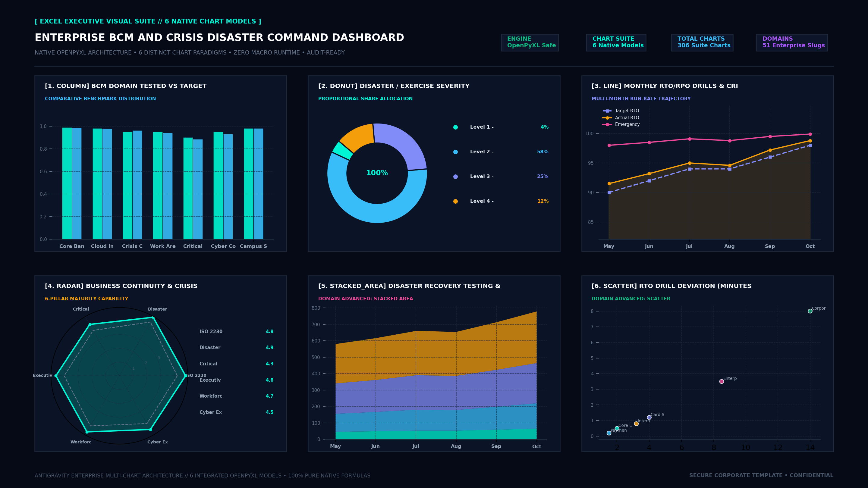Click the 6-PILLAR MATURITY CAPABILITY subtitle

(86, 299)
